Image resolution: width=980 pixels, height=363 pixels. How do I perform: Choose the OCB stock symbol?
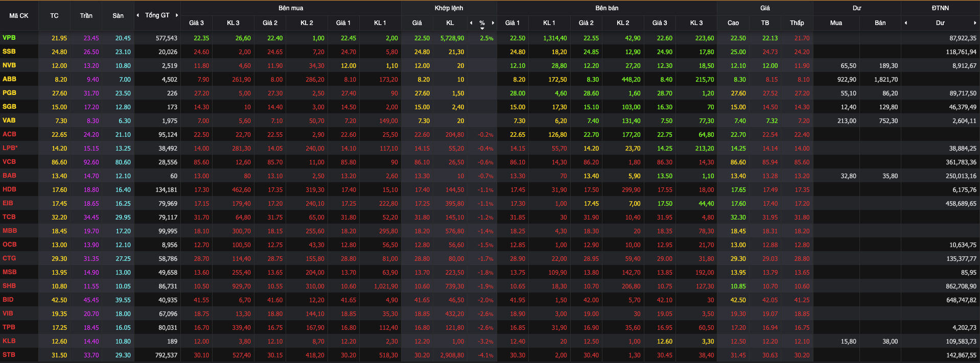(9, 245)
